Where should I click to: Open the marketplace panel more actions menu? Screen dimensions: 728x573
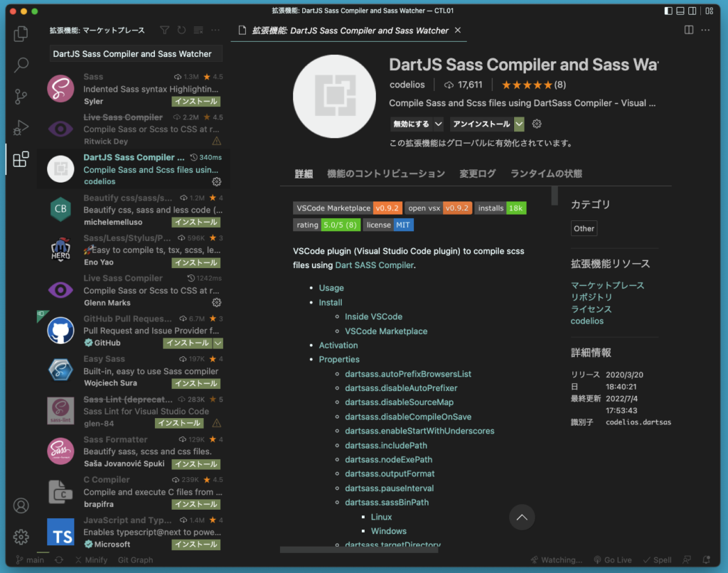click(215, 30)
